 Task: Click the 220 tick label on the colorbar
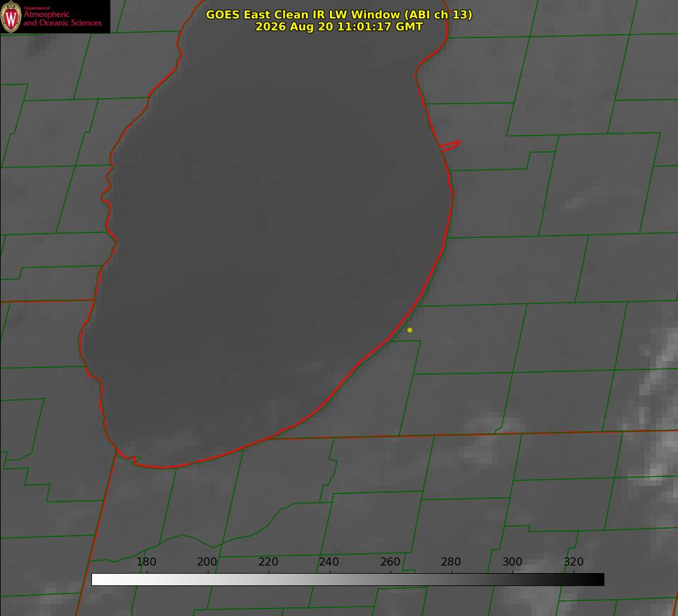point(268,561)
